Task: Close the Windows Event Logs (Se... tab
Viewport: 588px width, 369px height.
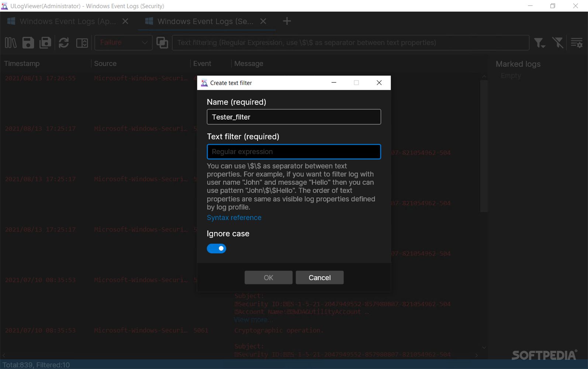Action: pyautogui.click(x=263, y=21)
